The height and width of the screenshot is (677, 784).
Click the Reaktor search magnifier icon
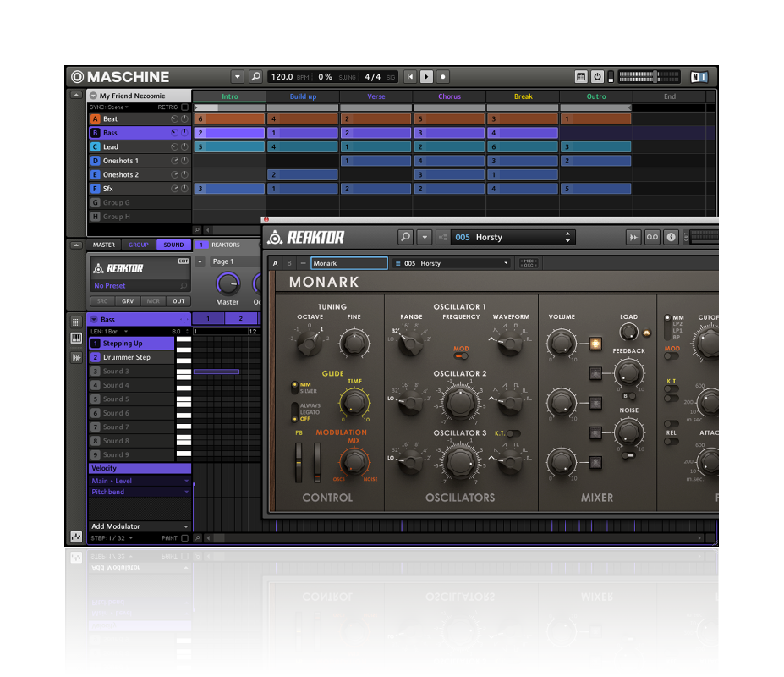click(406, 238)
